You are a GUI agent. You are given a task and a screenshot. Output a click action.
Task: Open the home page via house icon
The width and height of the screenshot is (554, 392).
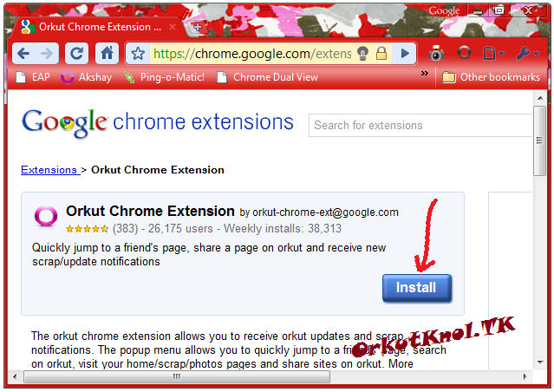click(x=107, y=54)
